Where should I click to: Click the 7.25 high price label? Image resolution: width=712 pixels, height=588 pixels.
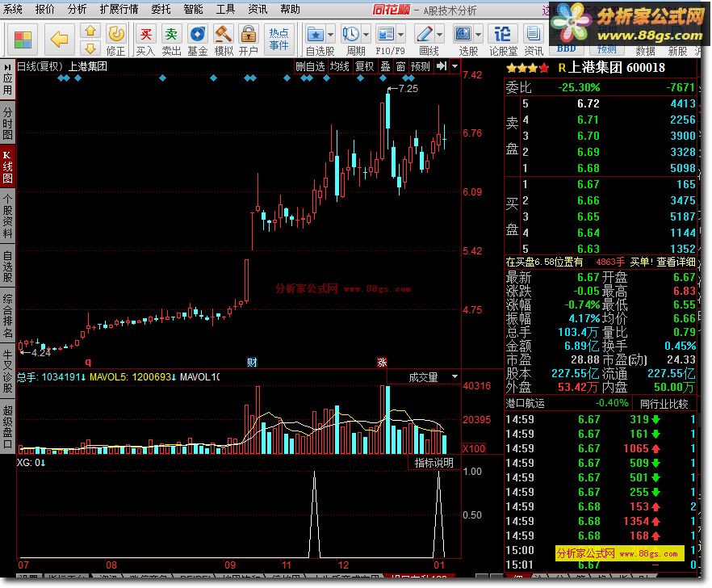click(x=408, y=88)
